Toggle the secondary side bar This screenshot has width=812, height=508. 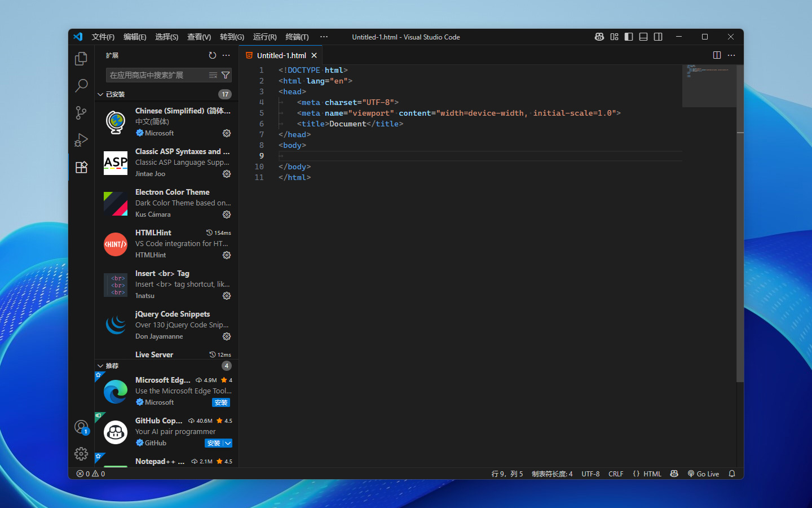click(658, 37)
